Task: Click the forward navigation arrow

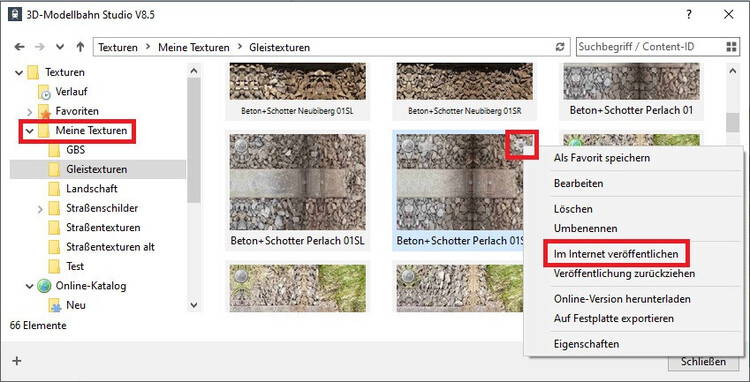Action: (40, 47)
